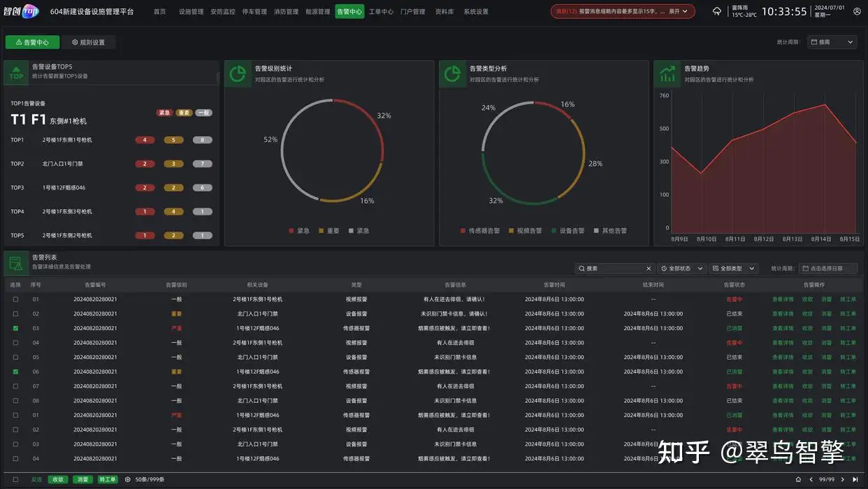
Task: Open the 全部状态 filter dropdown
Action: 681,269
